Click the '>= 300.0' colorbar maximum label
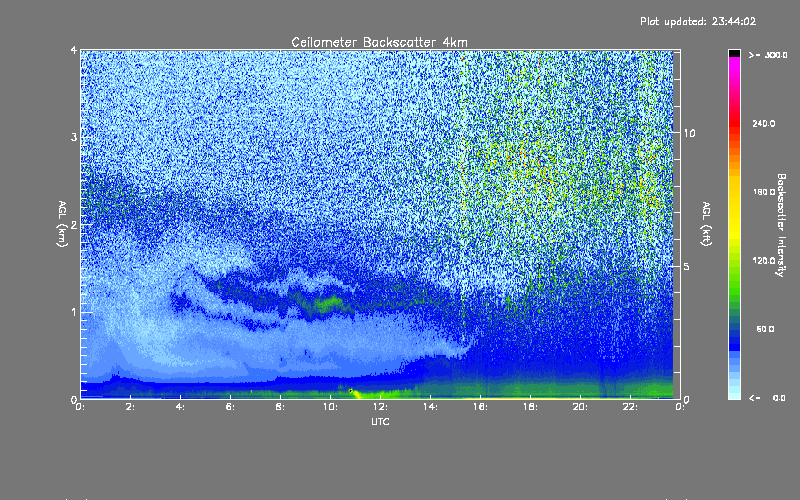This screenshot has height=500, width=800. click(x=768, y=55)
